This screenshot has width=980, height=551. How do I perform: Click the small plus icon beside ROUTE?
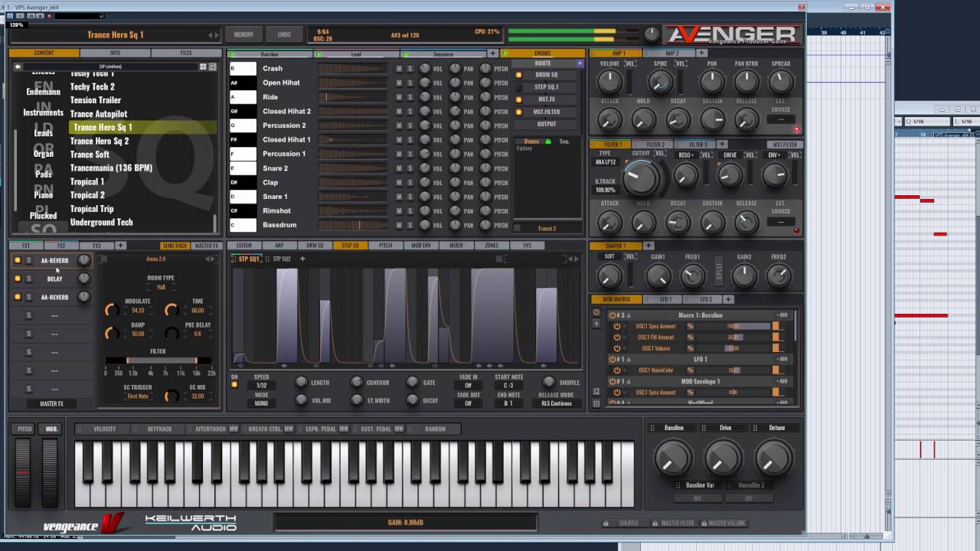tap(580, 64)
